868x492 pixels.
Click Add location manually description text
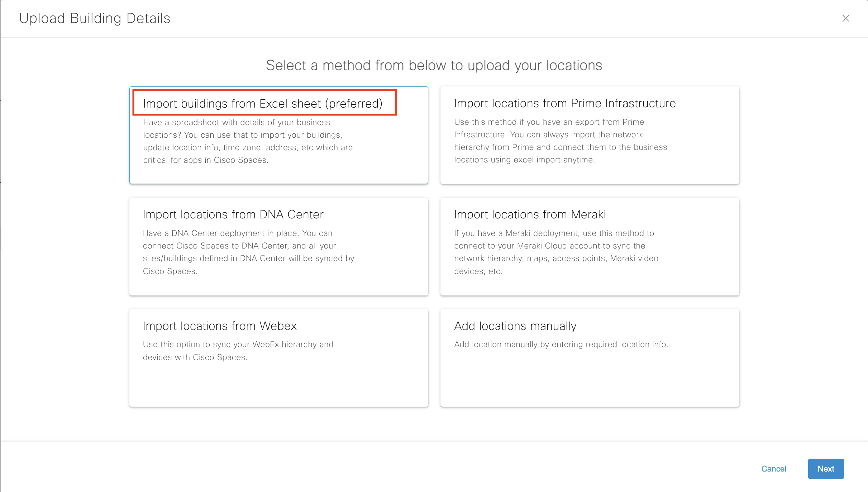pyautogui.click(x=561, y=344)
